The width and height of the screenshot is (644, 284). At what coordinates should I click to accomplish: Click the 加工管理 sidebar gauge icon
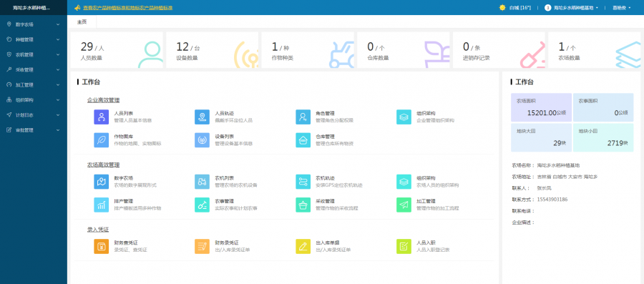coord(9,85)
